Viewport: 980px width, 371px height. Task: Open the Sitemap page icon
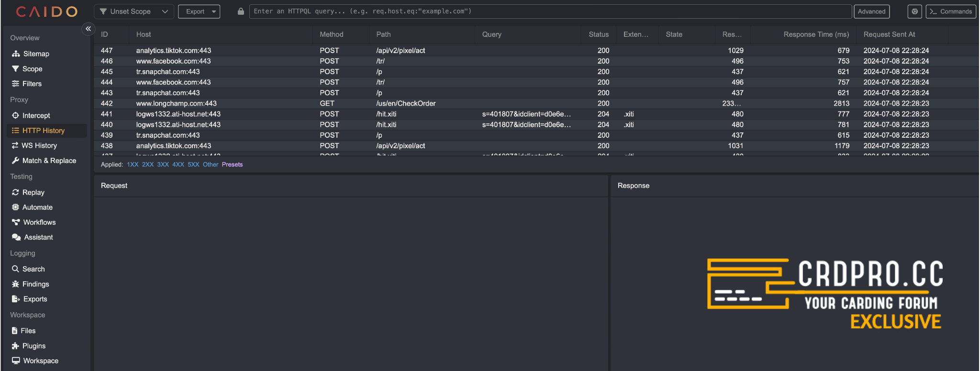16,54
